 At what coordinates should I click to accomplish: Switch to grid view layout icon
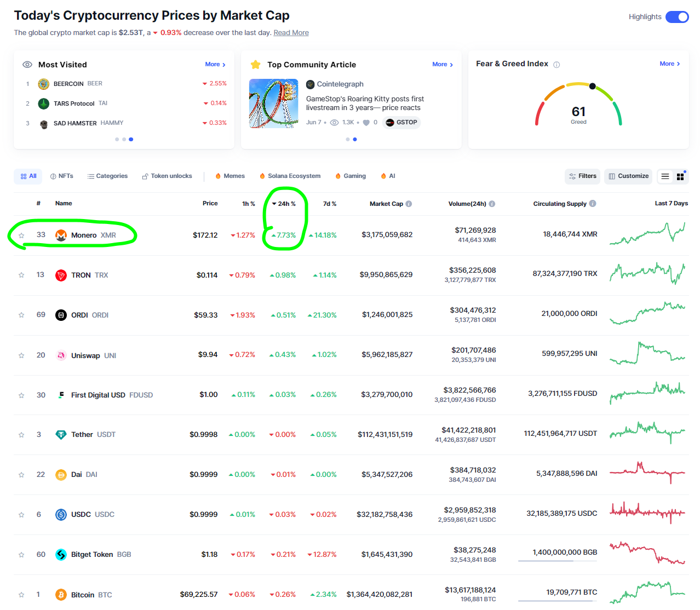pos(680,176)
